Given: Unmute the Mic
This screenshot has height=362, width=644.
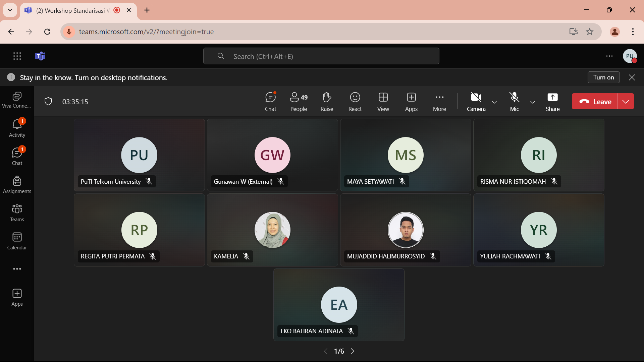Looking at the screenshot, I should click(x=514, y=102).
